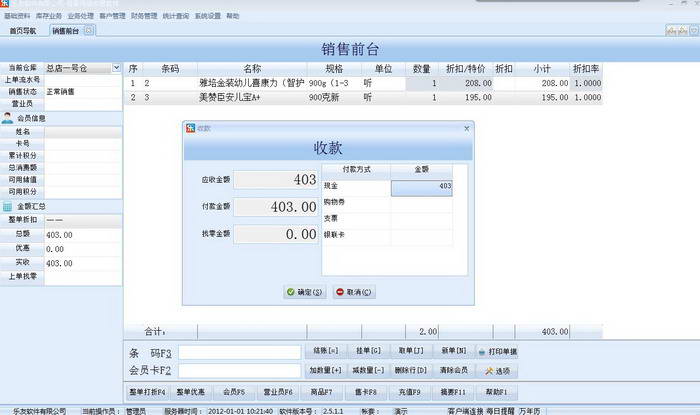The height and width of the screenshot is (415, 700).
Task: Click the 找零金额 field showing 0.00
Action: point(276,234)
